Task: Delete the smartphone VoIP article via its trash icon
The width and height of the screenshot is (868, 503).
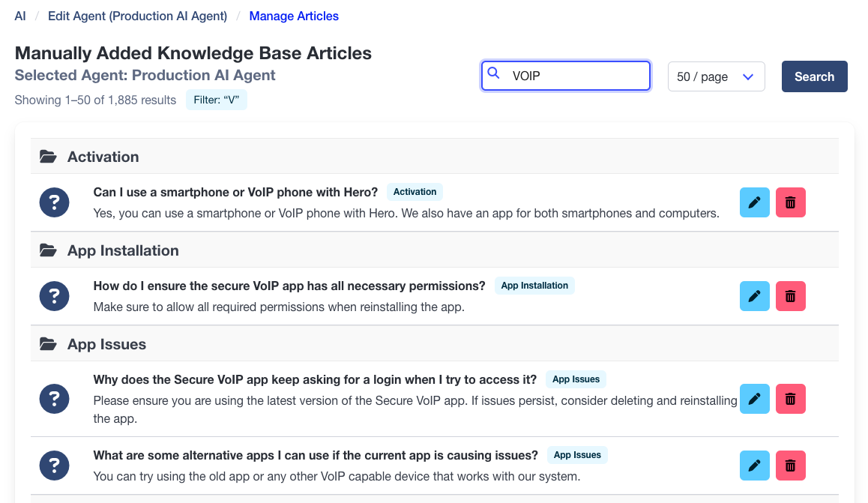Action: (791, 202)
